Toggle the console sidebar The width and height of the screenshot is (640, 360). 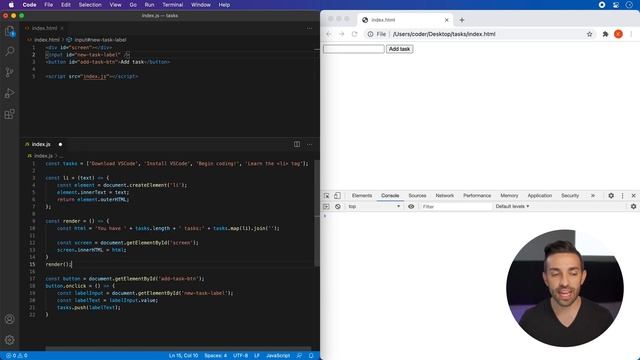326,207
